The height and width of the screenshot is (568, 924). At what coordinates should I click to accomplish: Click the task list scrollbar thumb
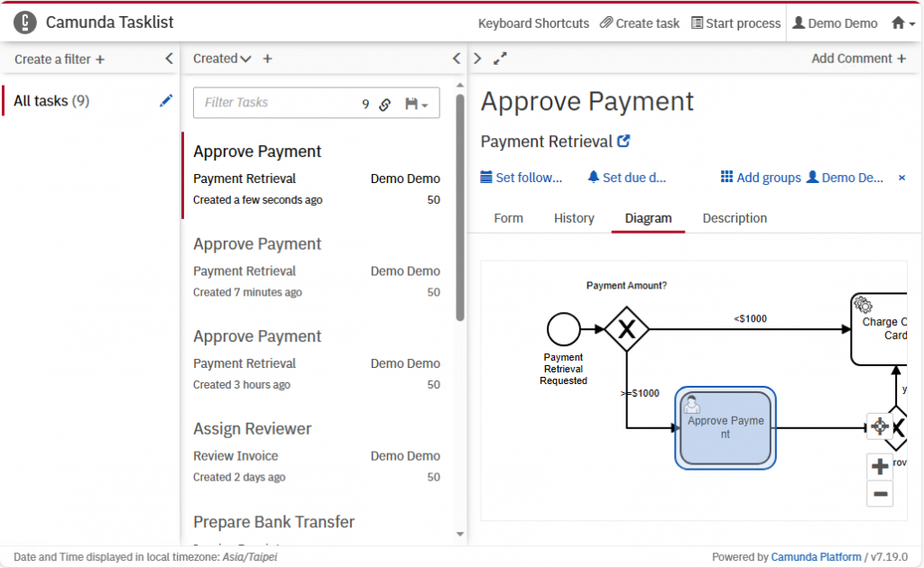(x=459, y=207)
